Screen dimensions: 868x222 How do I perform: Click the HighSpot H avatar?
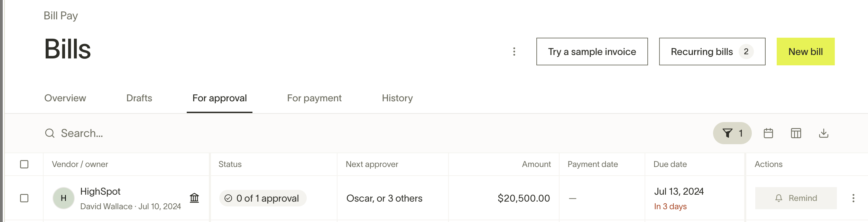click(64, 198)
